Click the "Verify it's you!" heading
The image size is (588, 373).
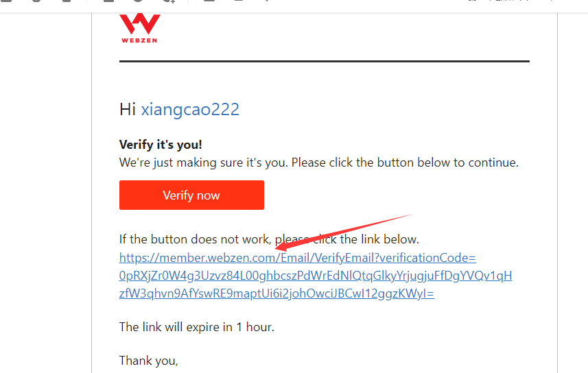(161, 145)
